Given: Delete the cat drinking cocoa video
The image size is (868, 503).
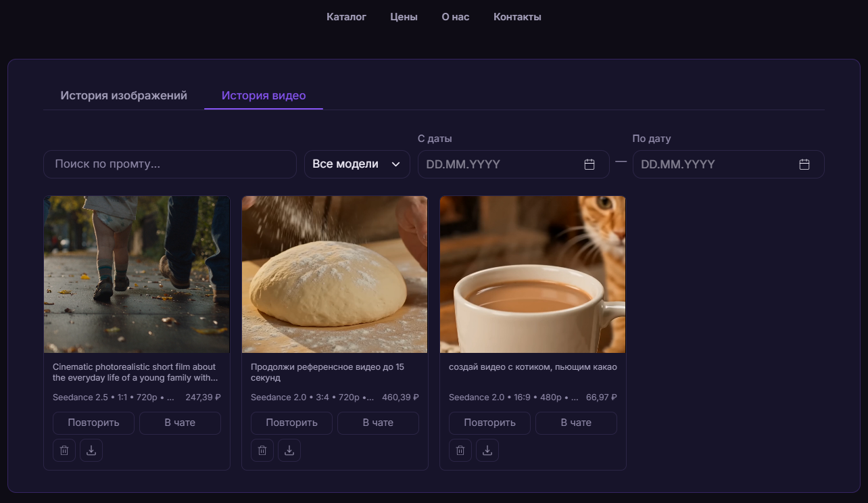Looking at the screenshot, I should click(460, 450).
